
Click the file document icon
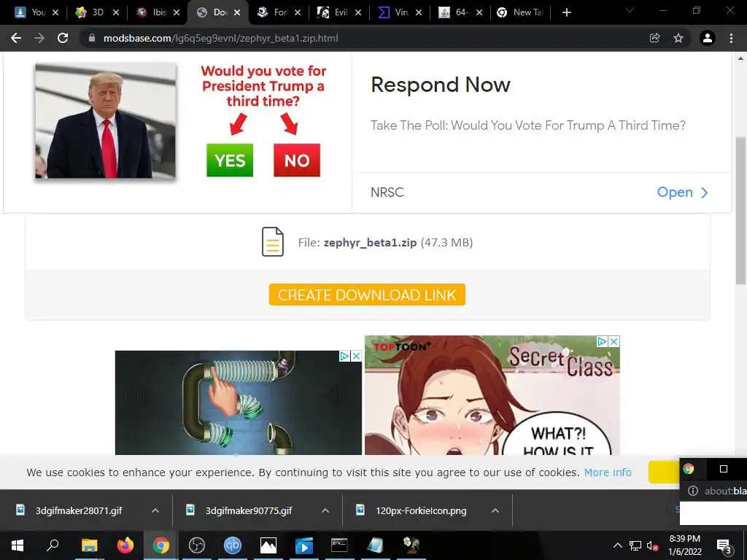(x=273, y=242)
